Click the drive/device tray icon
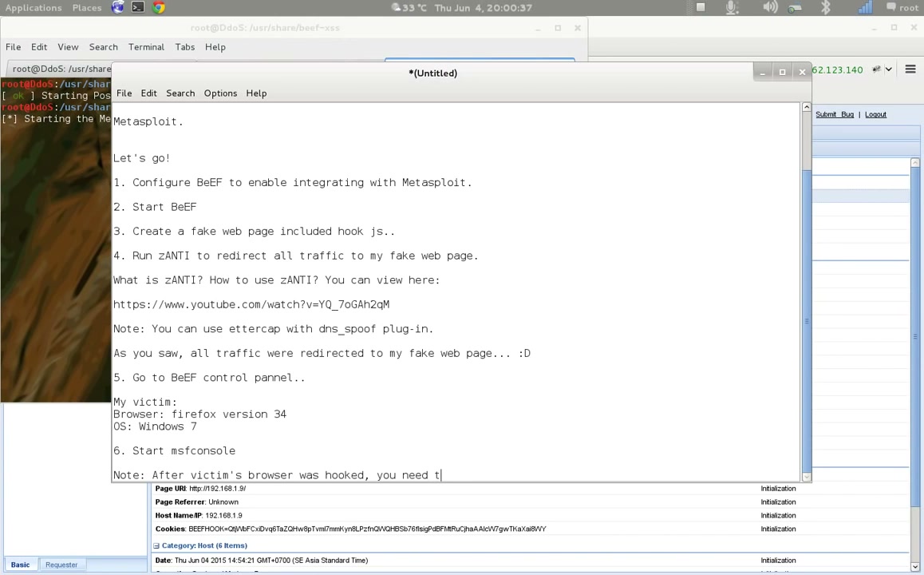Image resolution: width=924 pixels, height=575 pixels. [x=795, y=8]
